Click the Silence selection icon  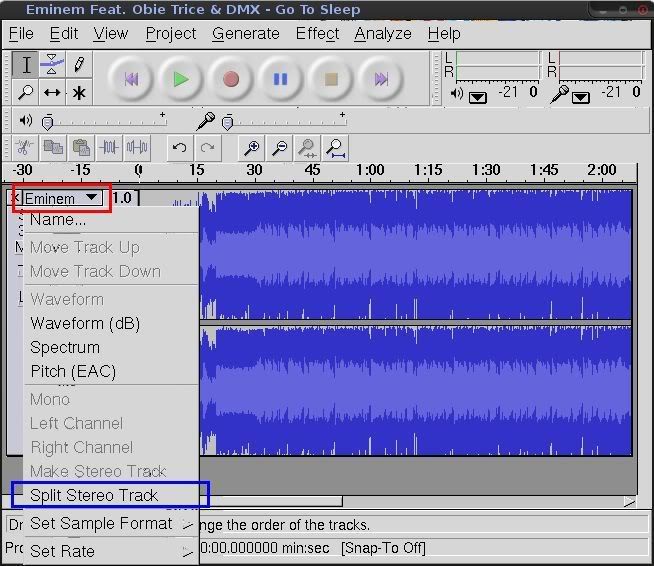137,148
